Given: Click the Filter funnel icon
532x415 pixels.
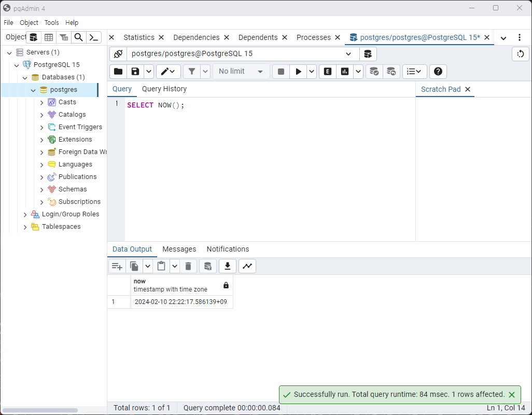Looking at the screenshot, I should click(x=192, y=71).
